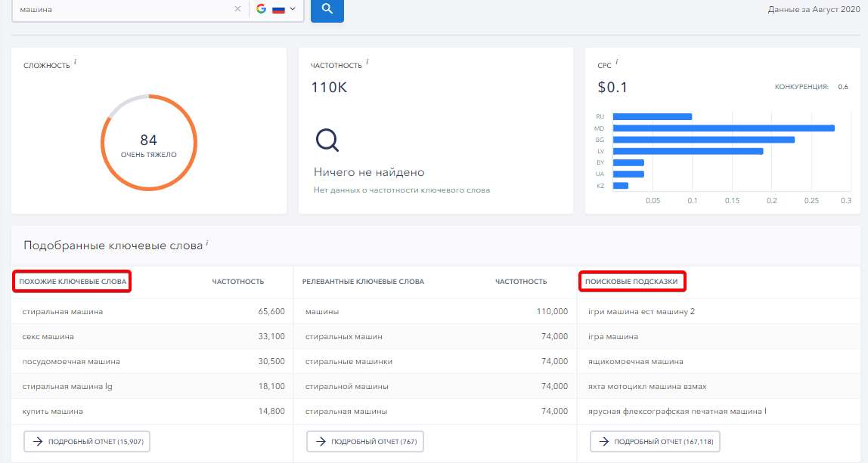Click the Релевантные ключевые слова column header
The width and height of the screenshot is (868, 463).
point(363,282)
